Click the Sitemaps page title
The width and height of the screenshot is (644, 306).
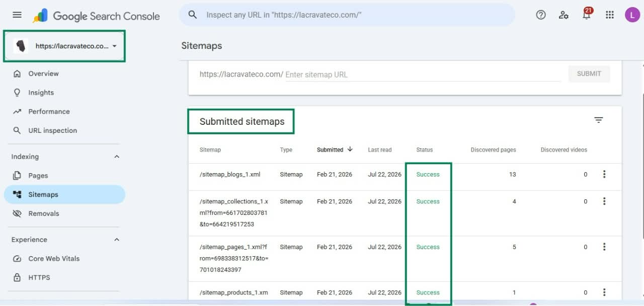pyautogui.click(x=201, y=46)
